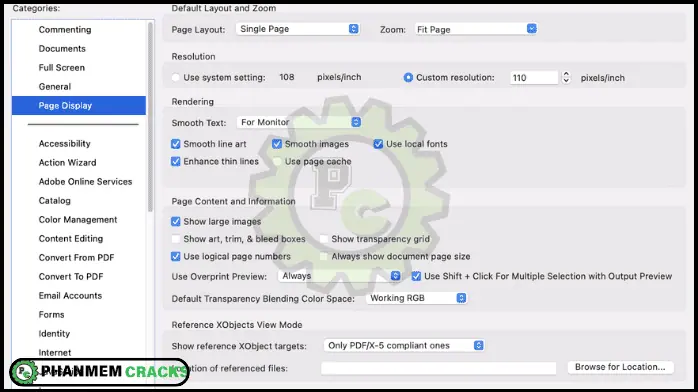Viewport: 698px width, 392px height.
Task: Enable the Use page cache checkbox
Action: [x=277, y=161]
